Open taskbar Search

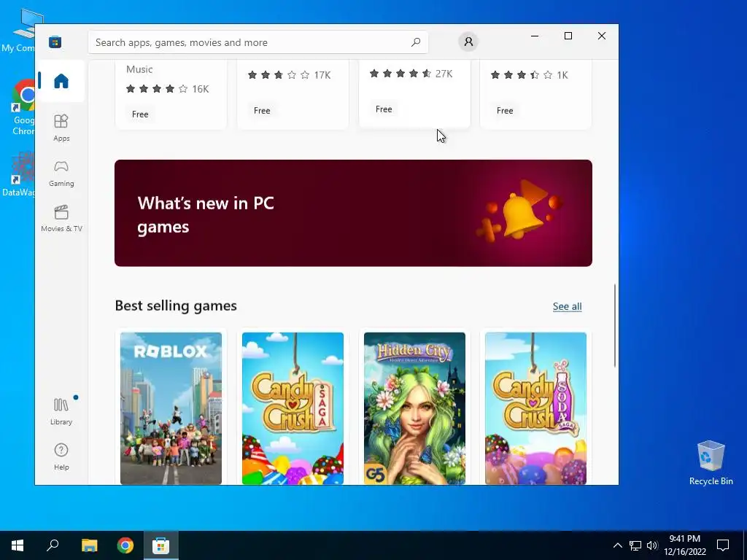point(53,545)
